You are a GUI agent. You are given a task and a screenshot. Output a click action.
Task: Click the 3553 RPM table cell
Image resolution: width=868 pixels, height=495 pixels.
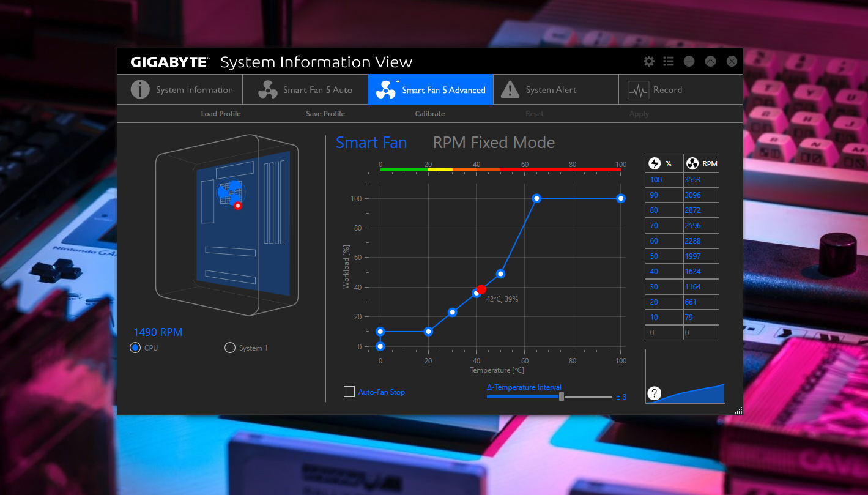coord(701,180)
